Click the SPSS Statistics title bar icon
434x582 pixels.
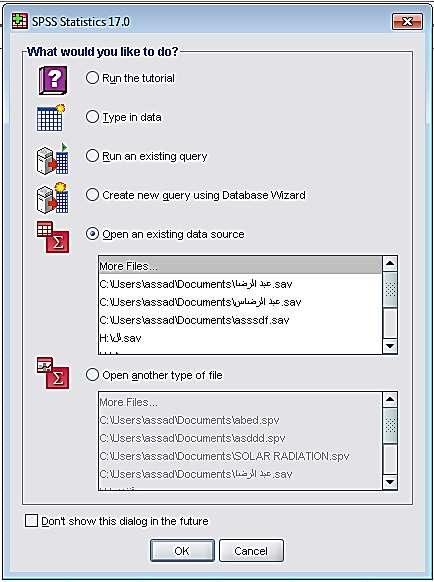(20, 21)
